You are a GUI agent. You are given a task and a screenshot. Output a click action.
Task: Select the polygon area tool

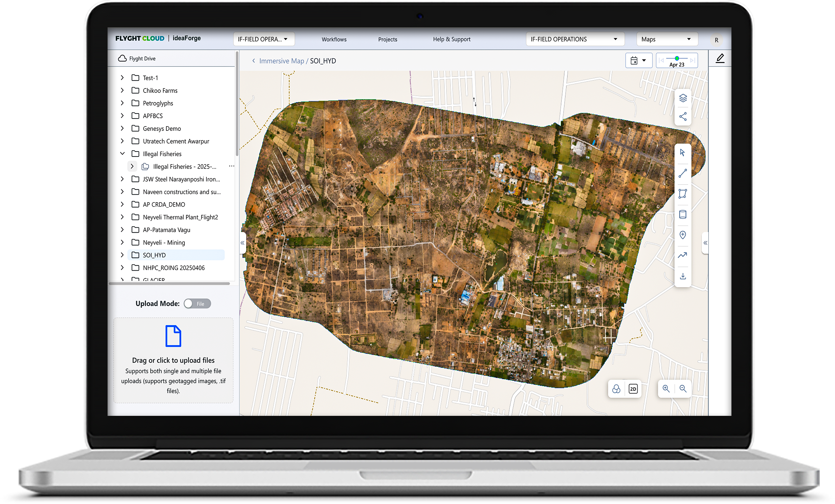(x=682, y=194)
